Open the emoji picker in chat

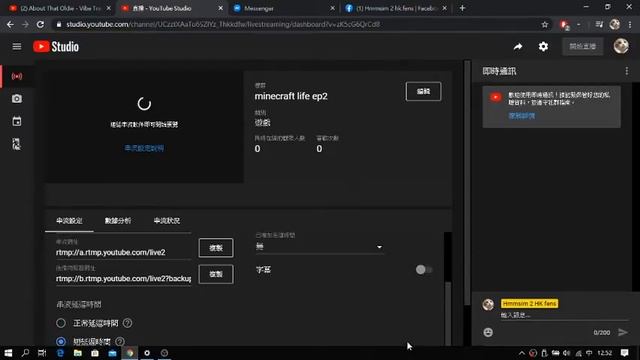[488, 332]
